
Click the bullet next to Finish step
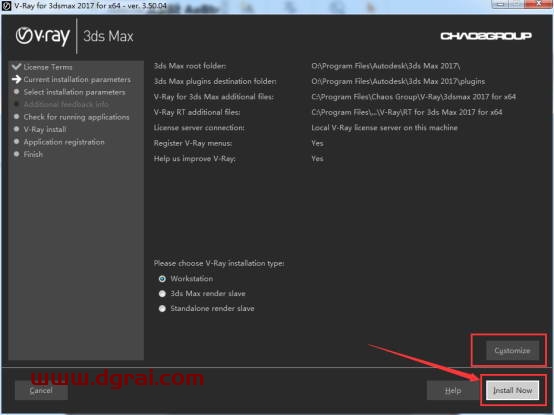tap(16, 154)
